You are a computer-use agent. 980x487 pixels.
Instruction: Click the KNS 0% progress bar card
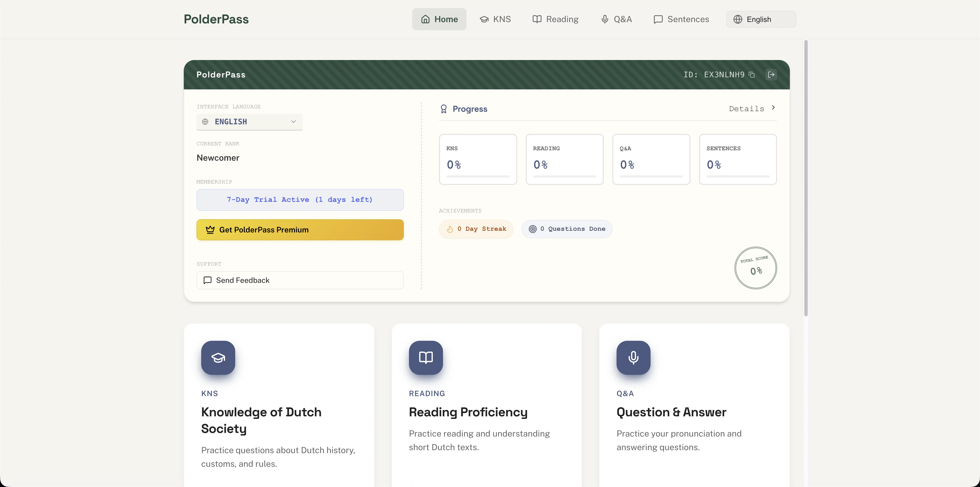click(x=478, y=159)
